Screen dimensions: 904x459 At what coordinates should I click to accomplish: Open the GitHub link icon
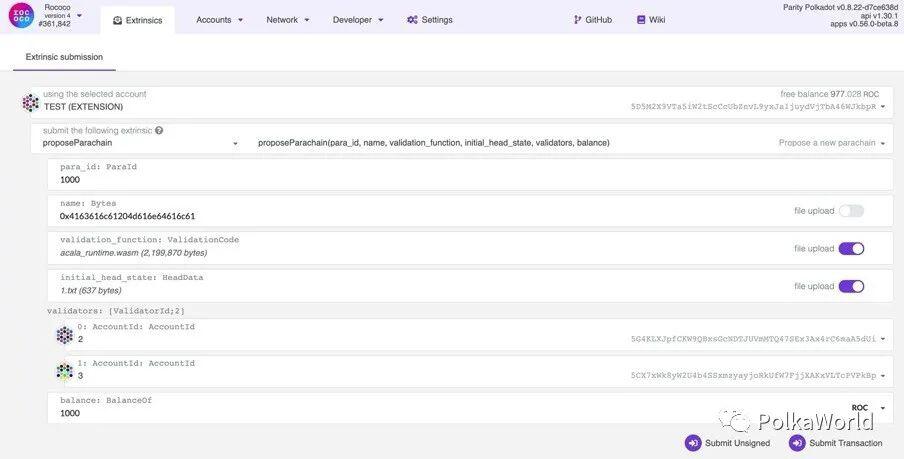(x=578, y=20)
